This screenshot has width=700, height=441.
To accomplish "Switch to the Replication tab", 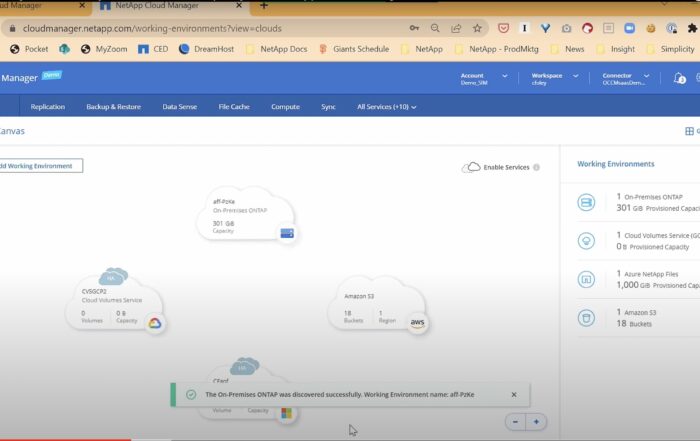I will (48, 107).
